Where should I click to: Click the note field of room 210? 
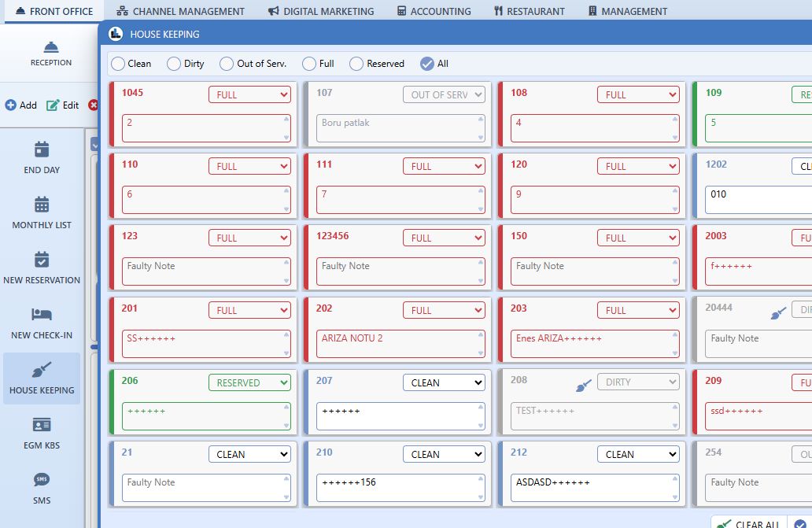pyautogui.click(x=400, y=488)
